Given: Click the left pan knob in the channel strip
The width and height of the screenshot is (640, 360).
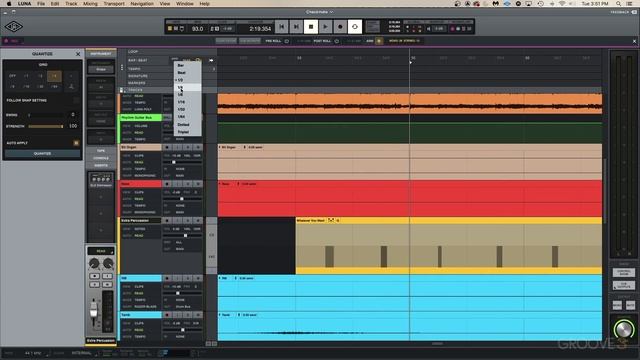Looking at the screenshot, I should [x=94, y=264].
